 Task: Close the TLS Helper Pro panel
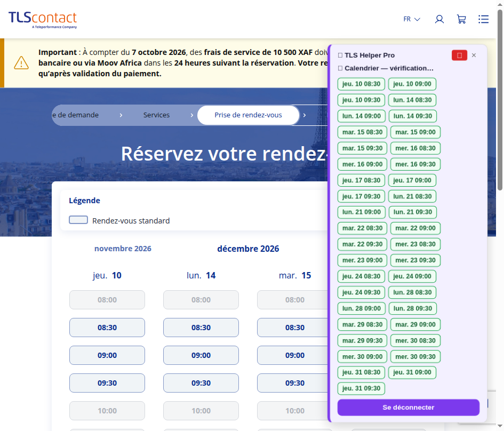point(474,55)
